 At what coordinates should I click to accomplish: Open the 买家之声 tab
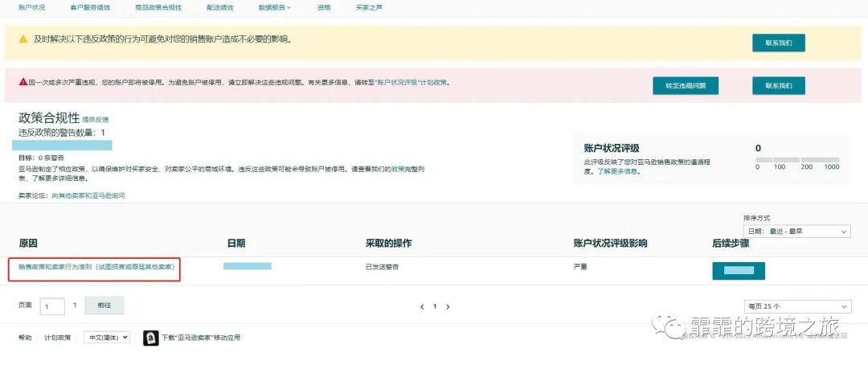click(x=369, y=8)
